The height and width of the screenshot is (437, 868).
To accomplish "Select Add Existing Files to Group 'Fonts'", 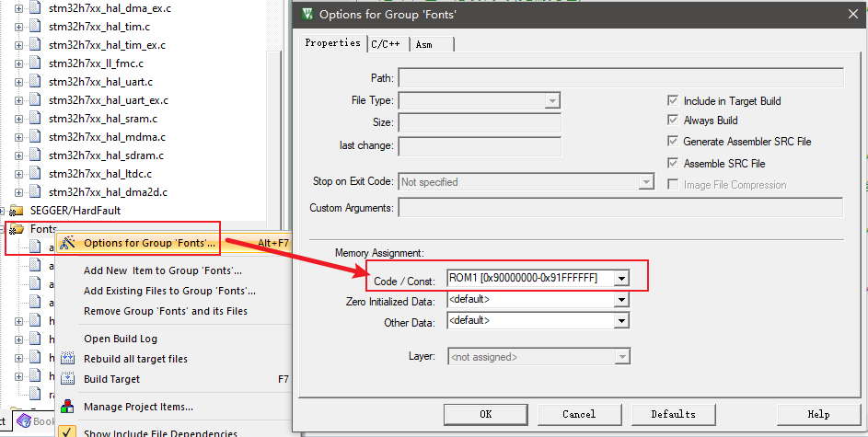I will click(169, 291).
